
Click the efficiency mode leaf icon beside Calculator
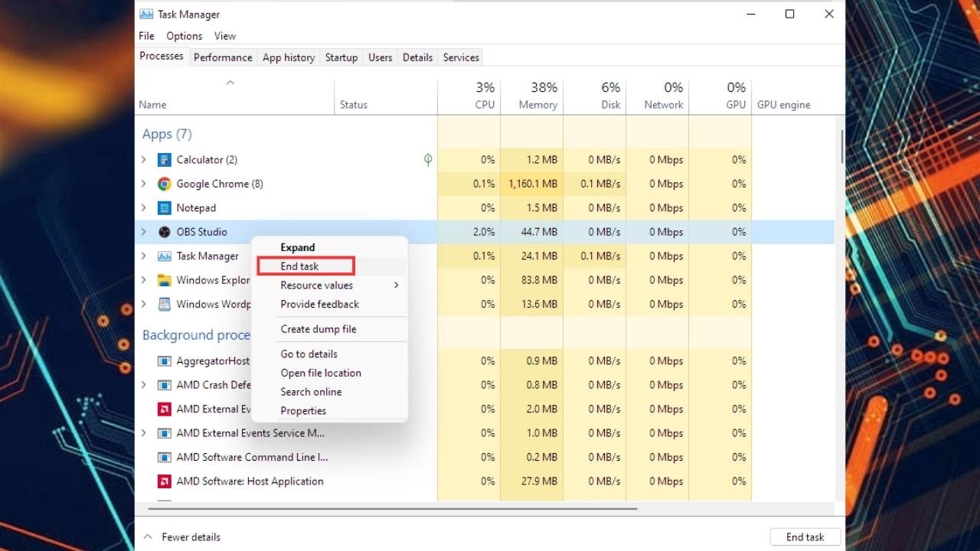(x=428, y=159)
